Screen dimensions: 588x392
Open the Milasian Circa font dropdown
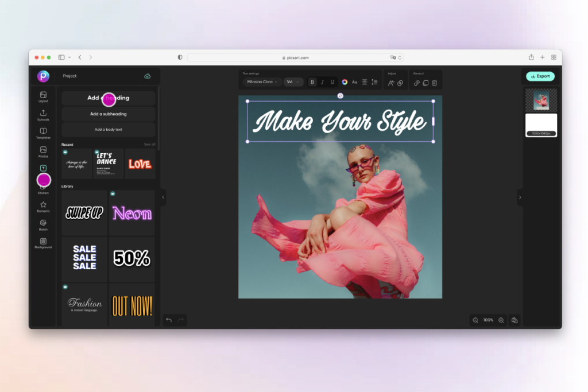coord(261,81)
